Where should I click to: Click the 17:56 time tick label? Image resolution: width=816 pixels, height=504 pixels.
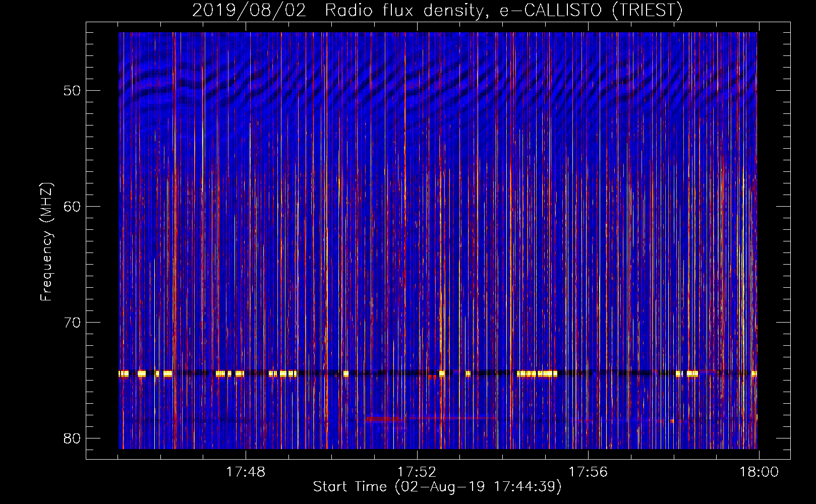click(588, 472)
